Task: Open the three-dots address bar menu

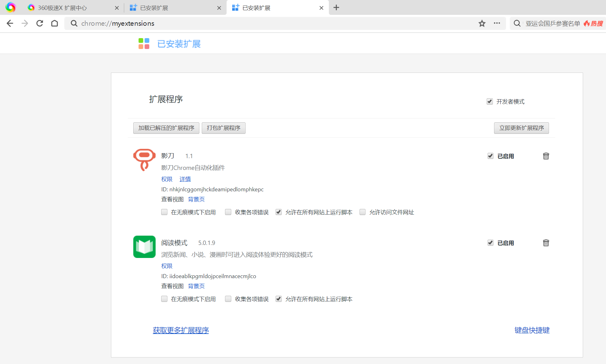Action: 497,24
